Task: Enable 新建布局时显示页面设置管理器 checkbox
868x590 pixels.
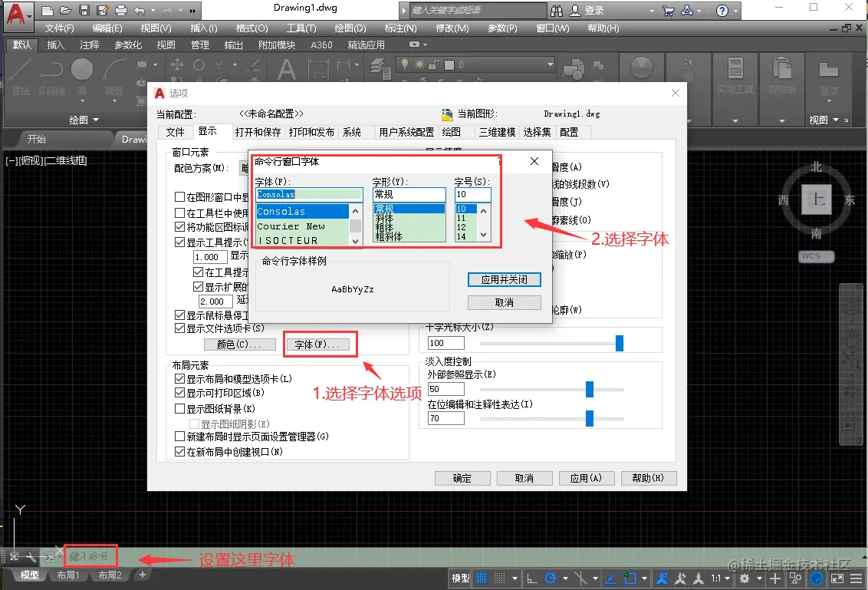Action: [x=179, y=437]
